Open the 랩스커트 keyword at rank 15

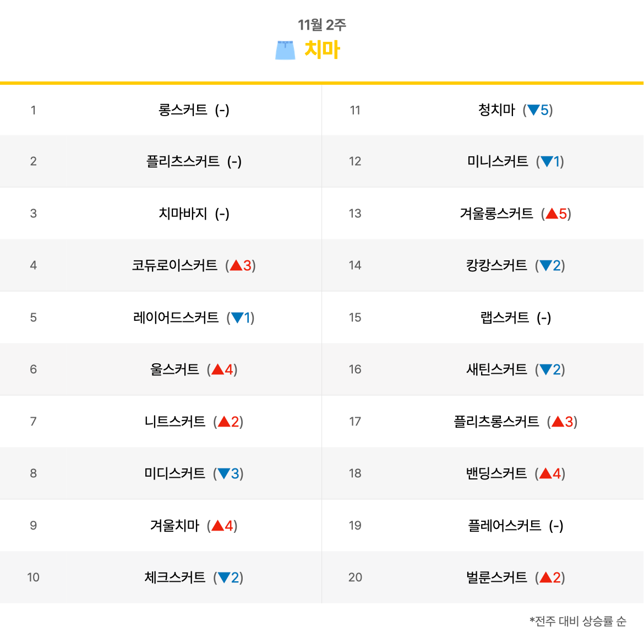504,318
